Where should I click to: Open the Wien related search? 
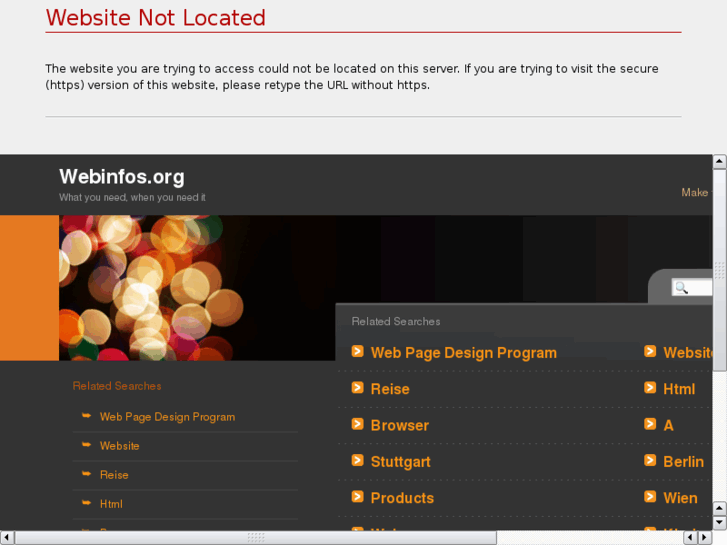tap(680, 498)
